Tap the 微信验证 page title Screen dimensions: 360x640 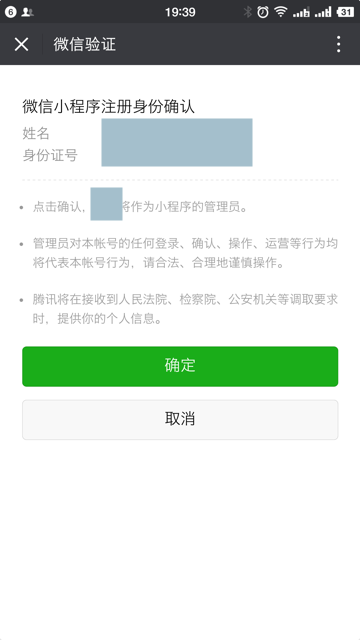[84, 44]
